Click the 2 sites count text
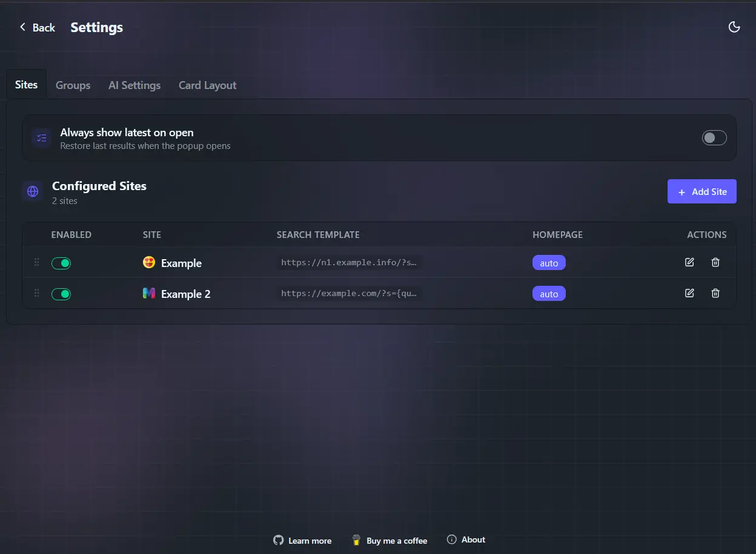Image resolution: width=756 pixels, height=554 pixels. pyautogui.click(x=65, y=201)
